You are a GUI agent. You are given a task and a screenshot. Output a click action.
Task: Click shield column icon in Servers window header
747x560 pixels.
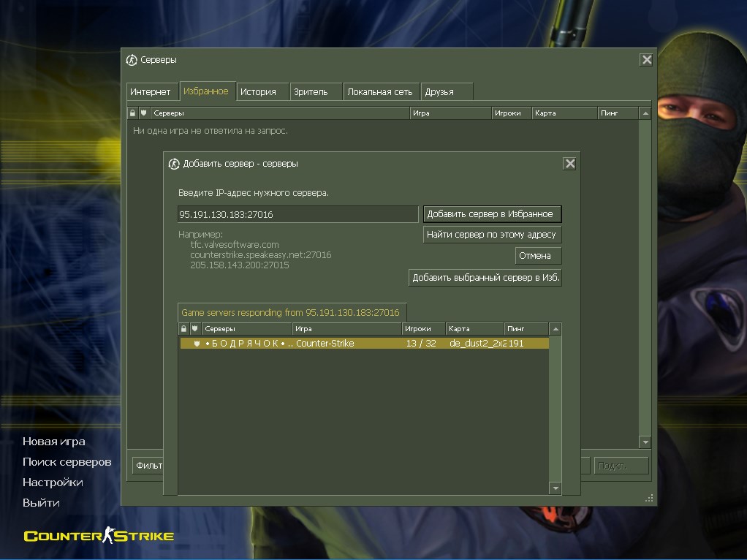click(x=143, y=113)
